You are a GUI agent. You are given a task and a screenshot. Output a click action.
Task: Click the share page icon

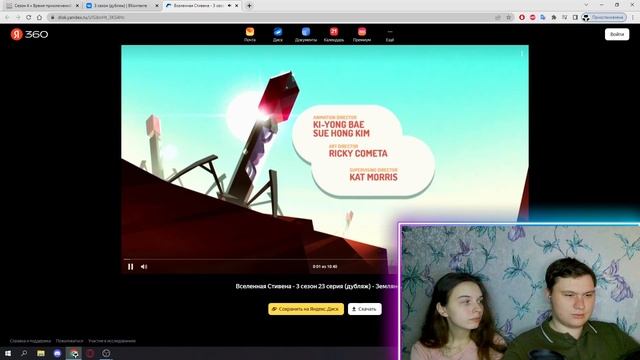(498, 18)
